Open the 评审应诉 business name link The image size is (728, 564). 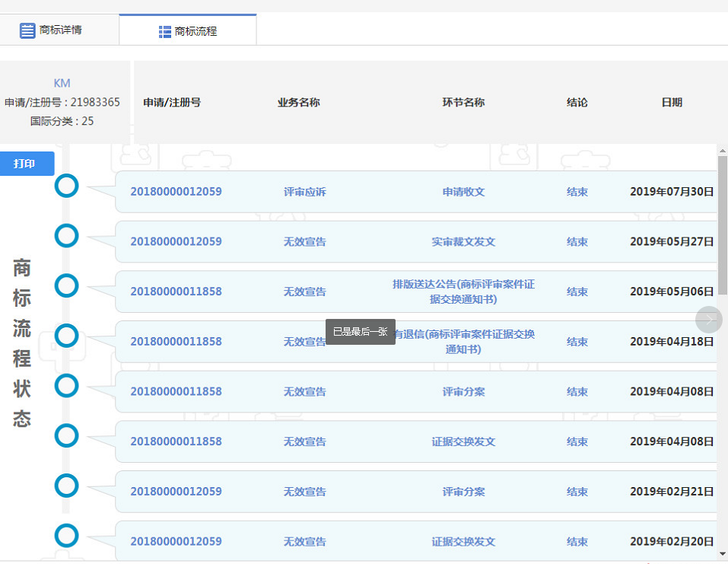[x=304, y=192]
